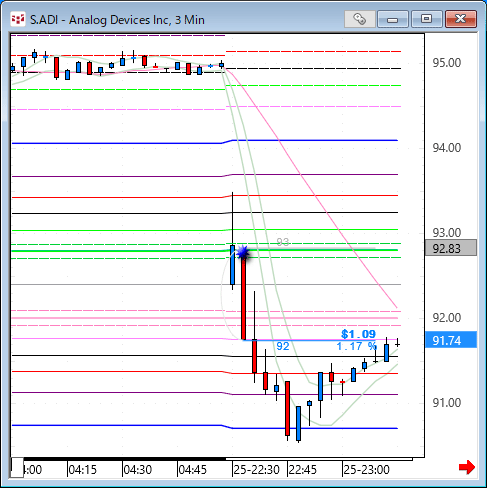487x488 pixels.
Task: Click the gray 93 entry level label
Action: [283, 242]
